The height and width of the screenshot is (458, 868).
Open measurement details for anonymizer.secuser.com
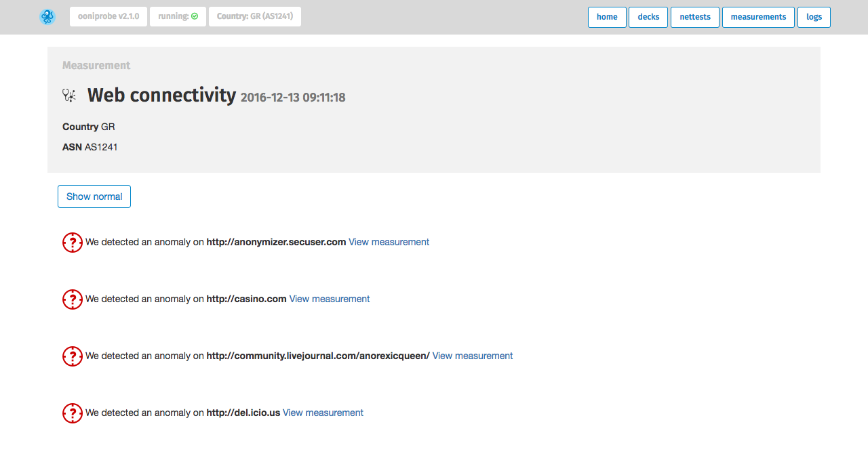[389, 242]
